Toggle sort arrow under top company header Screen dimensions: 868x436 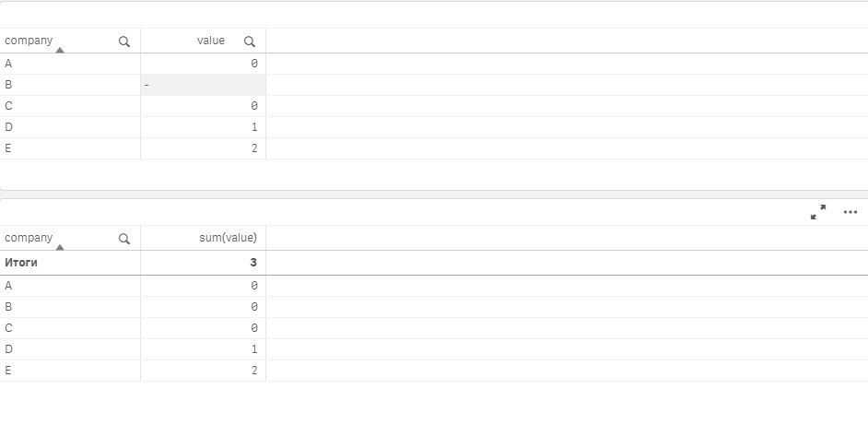[x=60, y=51]
